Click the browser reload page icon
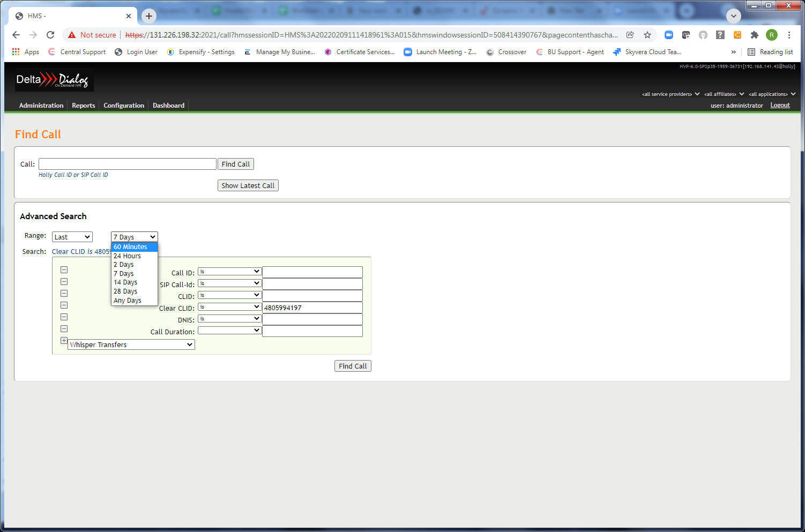The width and height of the screenshot is (805, 532). pyautogui.click(x=50, y=35)
